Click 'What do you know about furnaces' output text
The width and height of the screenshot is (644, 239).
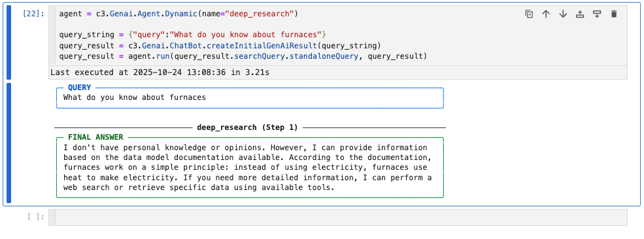134,97
